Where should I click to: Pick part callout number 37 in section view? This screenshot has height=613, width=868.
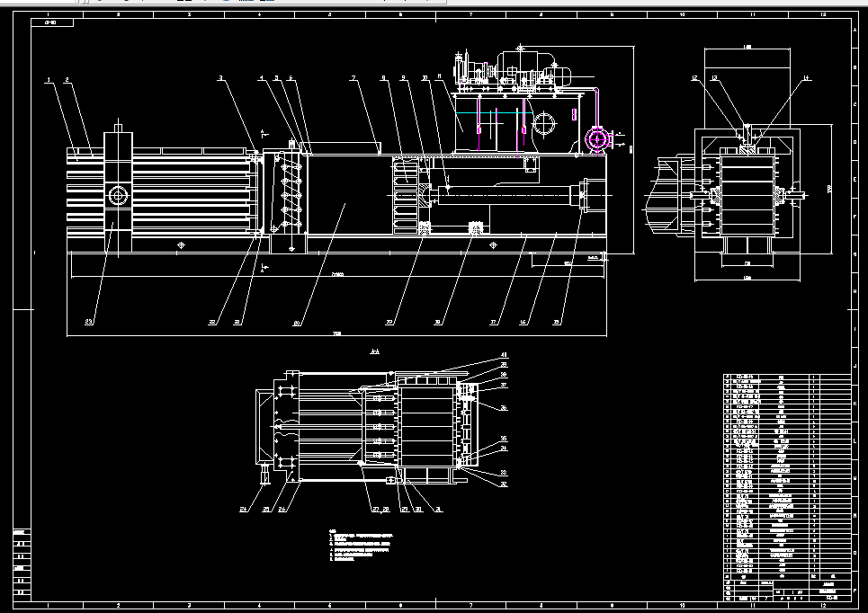point(504,385)
